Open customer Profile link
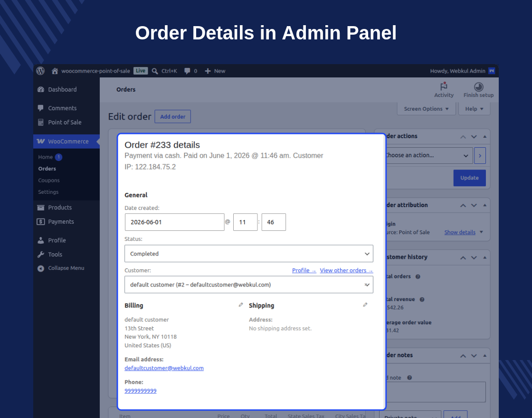532x418 pixels. [x=304, y=270]
